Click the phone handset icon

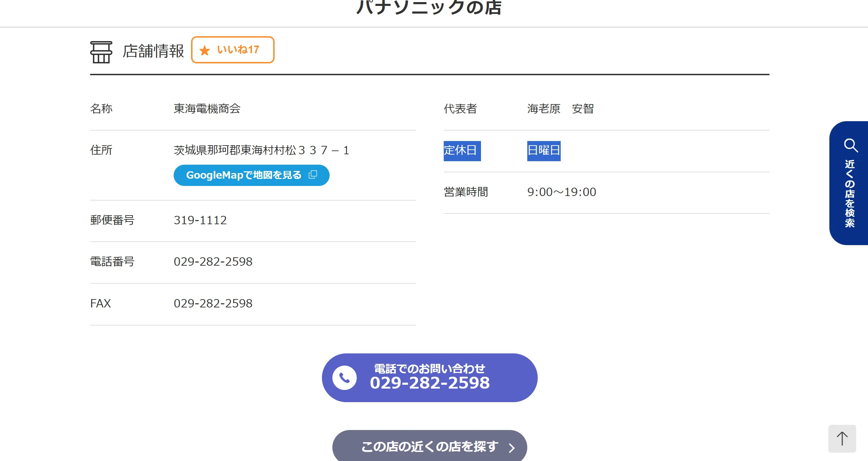tap(344, 378)
